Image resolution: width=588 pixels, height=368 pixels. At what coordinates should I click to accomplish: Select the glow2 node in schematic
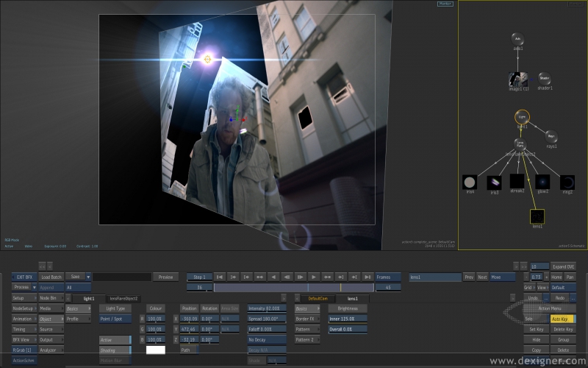pyautogui.click(x=542, y=182)
